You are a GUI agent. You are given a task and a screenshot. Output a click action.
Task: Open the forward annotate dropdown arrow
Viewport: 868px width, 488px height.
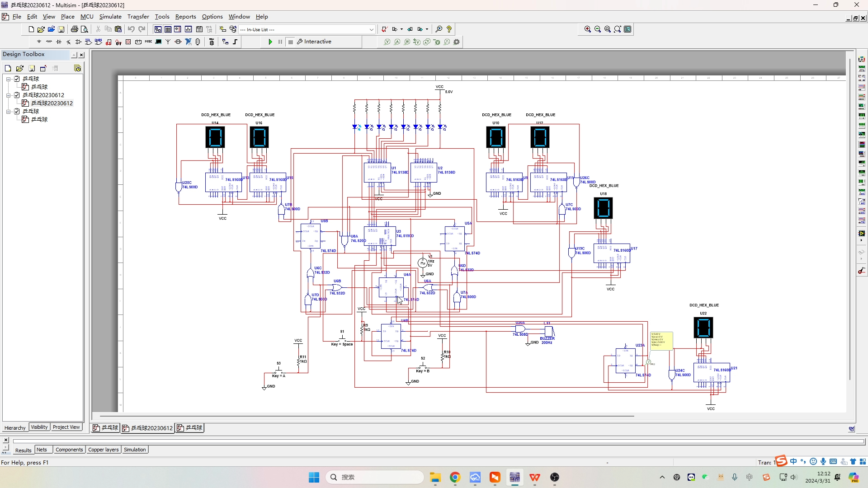coord(427,29)
